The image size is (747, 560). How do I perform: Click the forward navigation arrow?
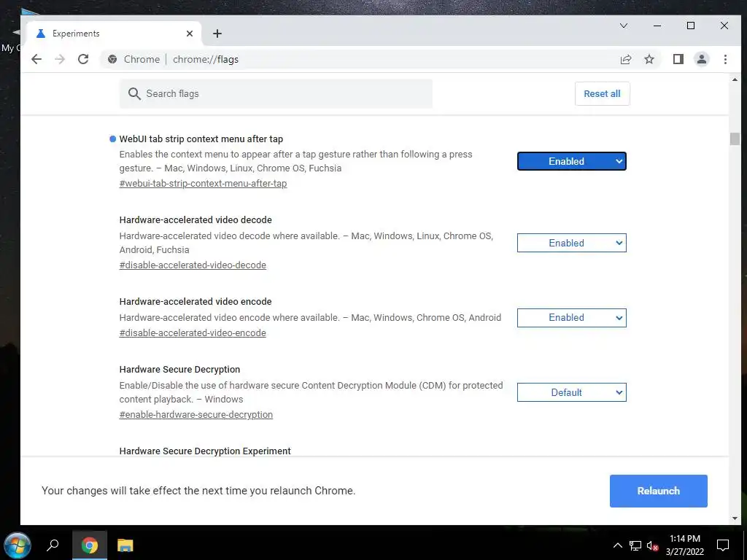tap(60, 59)
